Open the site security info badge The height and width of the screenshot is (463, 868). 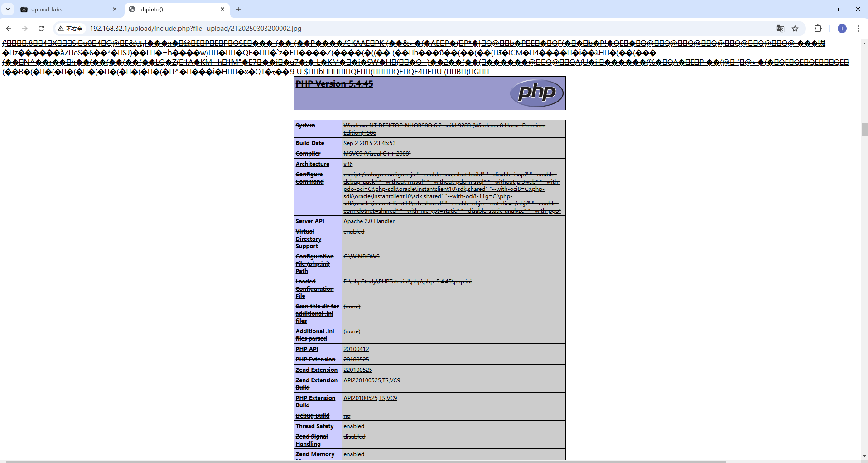click(x=70, y=29)
